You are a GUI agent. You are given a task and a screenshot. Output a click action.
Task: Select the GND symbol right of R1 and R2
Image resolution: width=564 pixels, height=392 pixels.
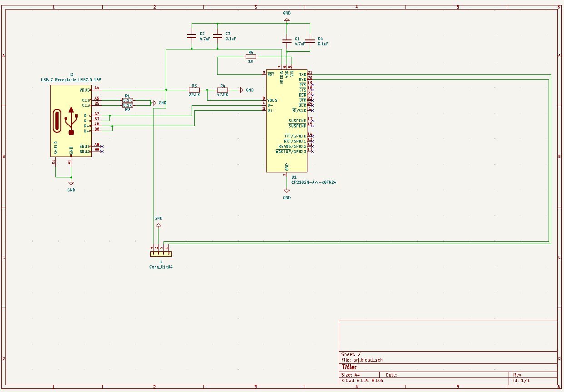(154, 103)
